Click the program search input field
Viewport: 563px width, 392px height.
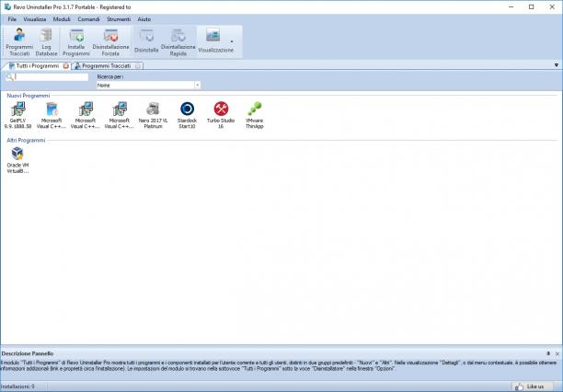[x=52, y=77]
